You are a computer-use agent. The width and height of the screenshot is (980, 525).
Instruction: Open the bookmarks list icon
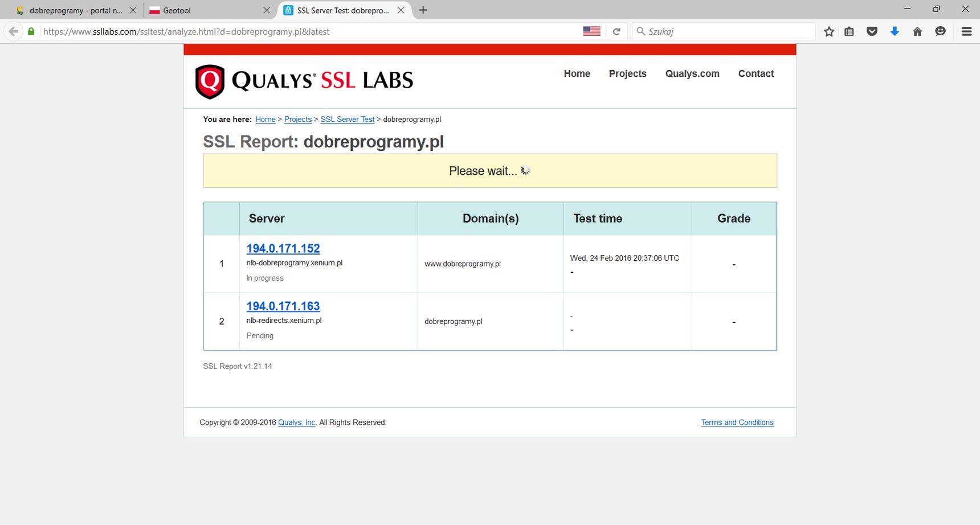(849, 31)
